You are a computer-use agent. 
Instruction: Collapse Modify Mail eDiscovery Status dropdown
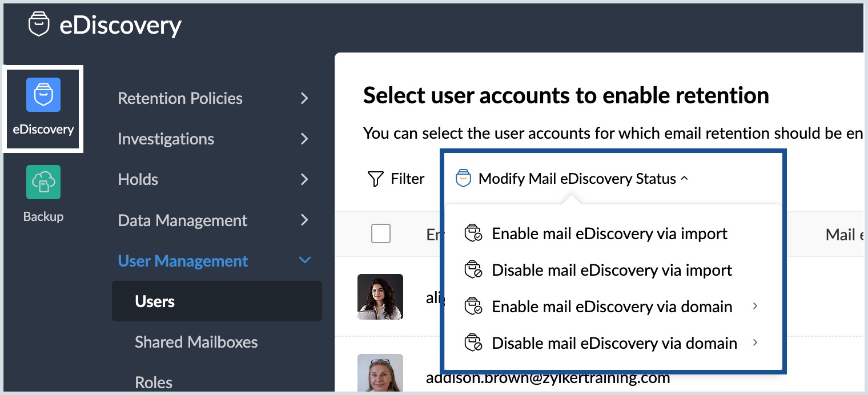pyautogui.click(x=685, y=179)
